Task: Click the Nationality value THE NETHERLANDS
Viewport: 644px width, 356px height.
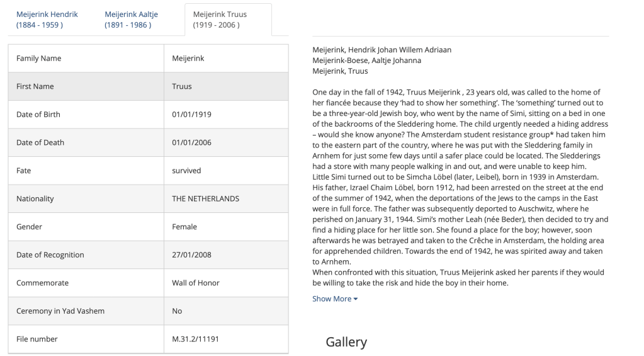Action: 205,198
